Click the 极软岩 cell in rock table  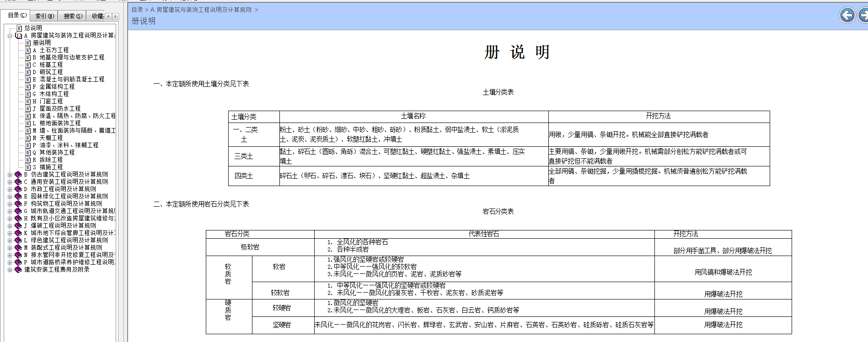coord(260,247)
